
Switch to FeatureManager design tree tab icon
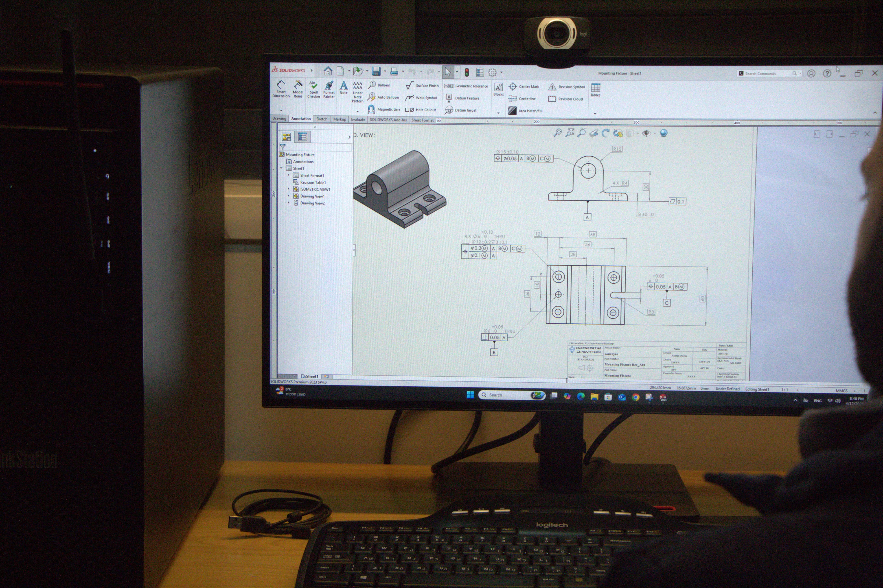click(x=287, y=137)
